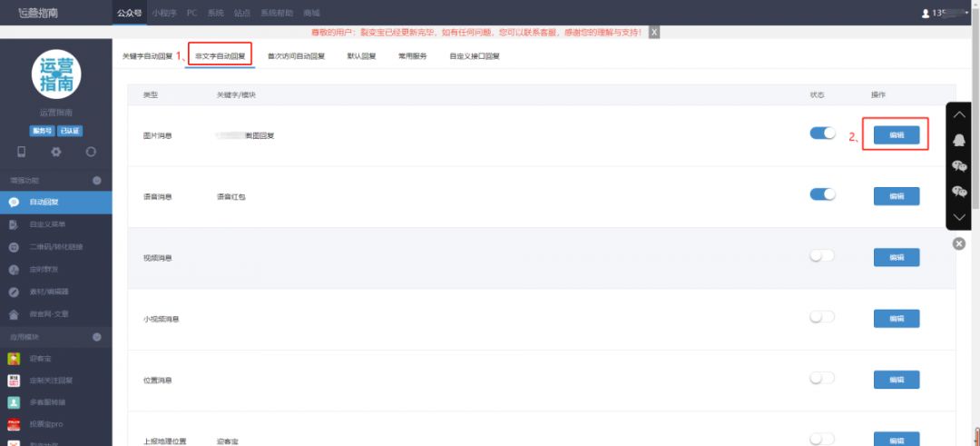This screenshot has height=446, width=980.
Task: Select 系统 in top navigation
Action: tap(216, 13)
